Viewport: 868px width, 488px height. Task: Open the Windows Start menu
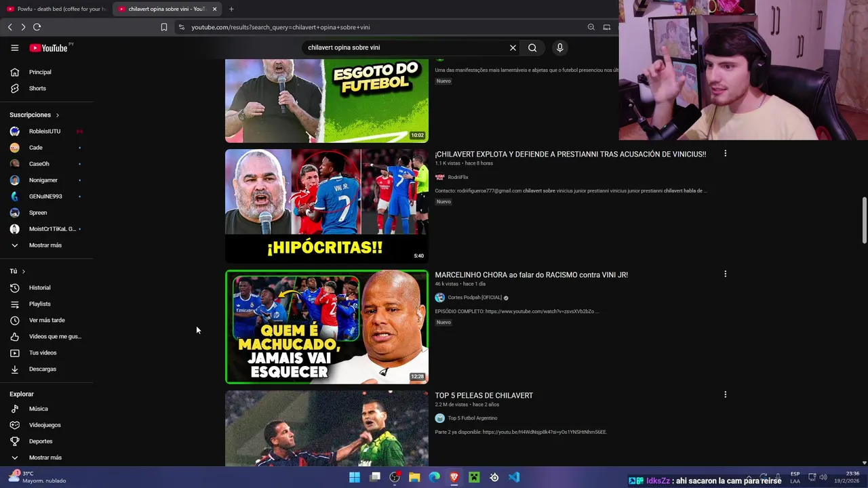click(x=355, y=477)
